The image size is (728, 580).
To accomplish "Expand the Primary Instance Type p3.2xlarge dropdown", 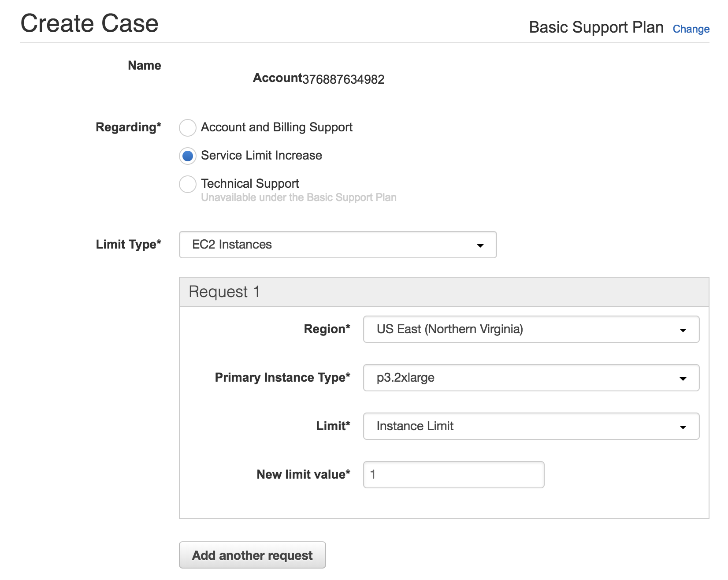I will 531,378.
